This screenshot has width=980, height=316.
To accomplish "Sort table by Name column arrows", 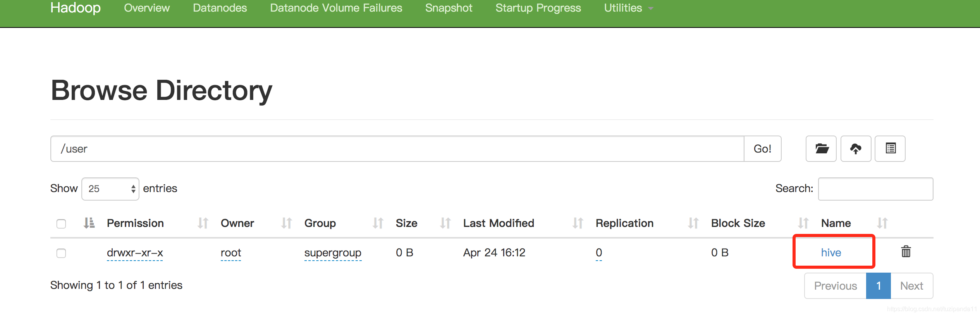I will [x=882, y=223].
